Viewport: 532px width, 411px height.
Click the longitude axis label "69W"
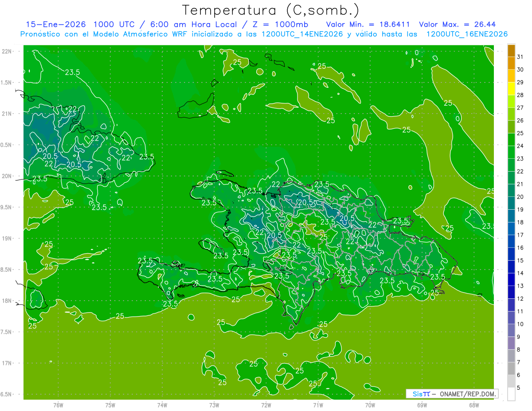[422, 405]
